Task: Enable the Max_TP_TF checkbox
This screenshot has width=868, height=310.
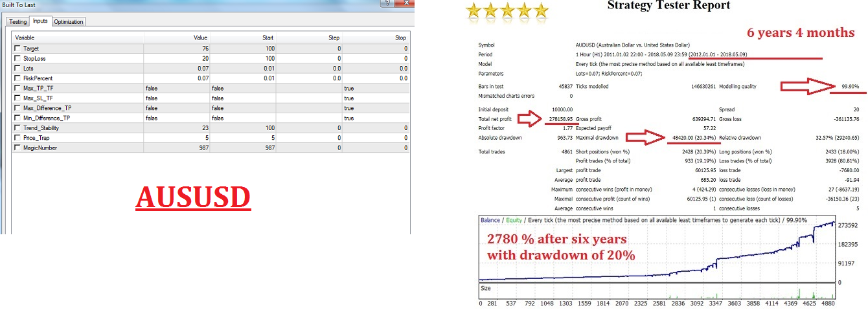Action: coord(17,88)
